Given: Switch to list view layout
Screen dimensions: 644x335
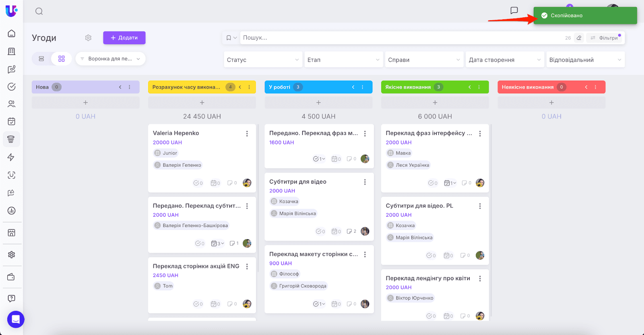Looking at the screenshot, I should [41, 59].
